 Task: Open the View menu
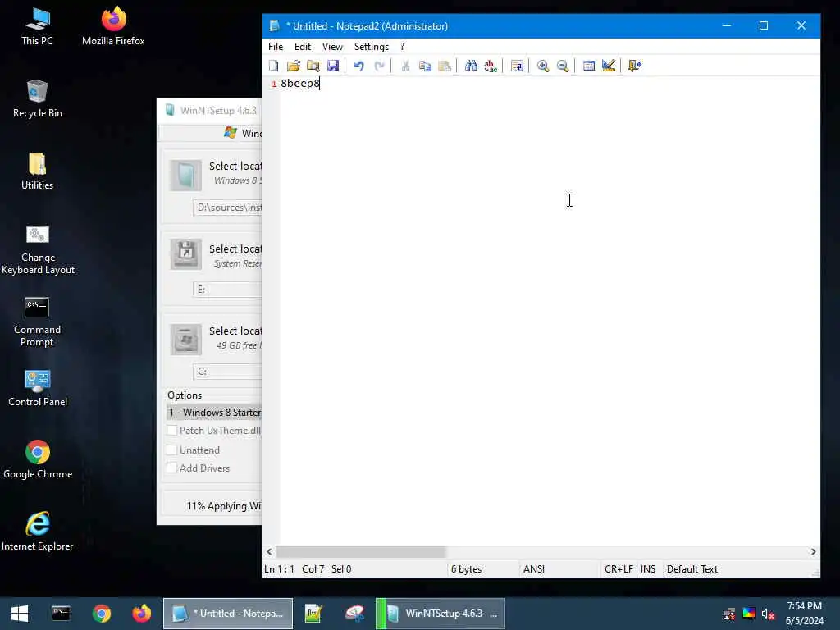click(x=332, y=47)
